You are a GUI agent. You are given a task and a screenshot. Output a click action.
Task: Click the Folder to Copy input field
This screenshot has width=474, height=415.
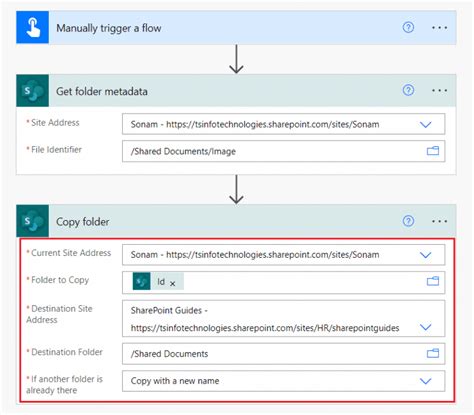(x=283, y=282)
